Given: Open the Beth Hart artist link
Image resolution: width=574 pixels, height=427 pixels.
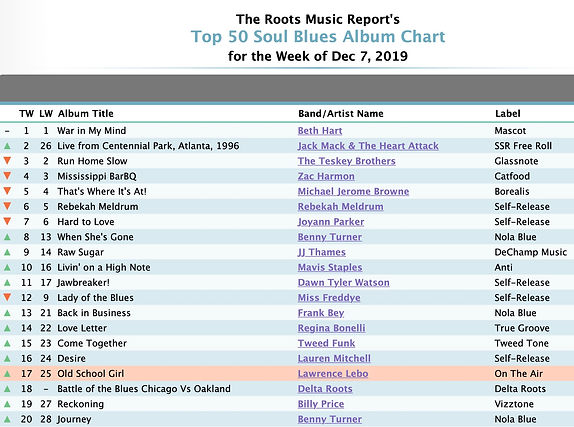Looking at the screenshot, I should click(320, 131).
